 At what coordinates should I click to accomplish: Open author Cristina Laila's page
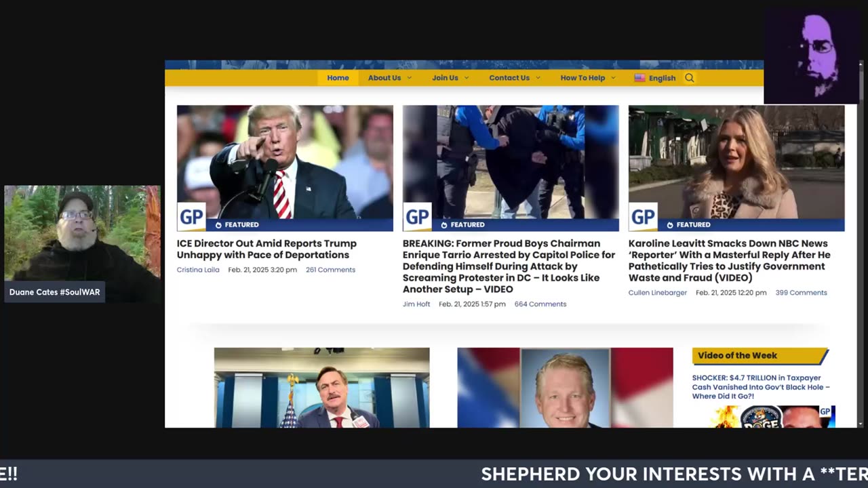point(198,270)
